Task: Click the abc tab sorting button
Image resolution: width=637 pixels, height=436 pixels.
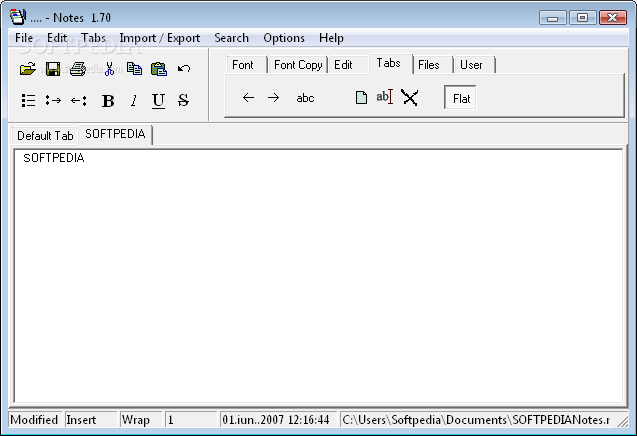Action: [x=305, y=98]
